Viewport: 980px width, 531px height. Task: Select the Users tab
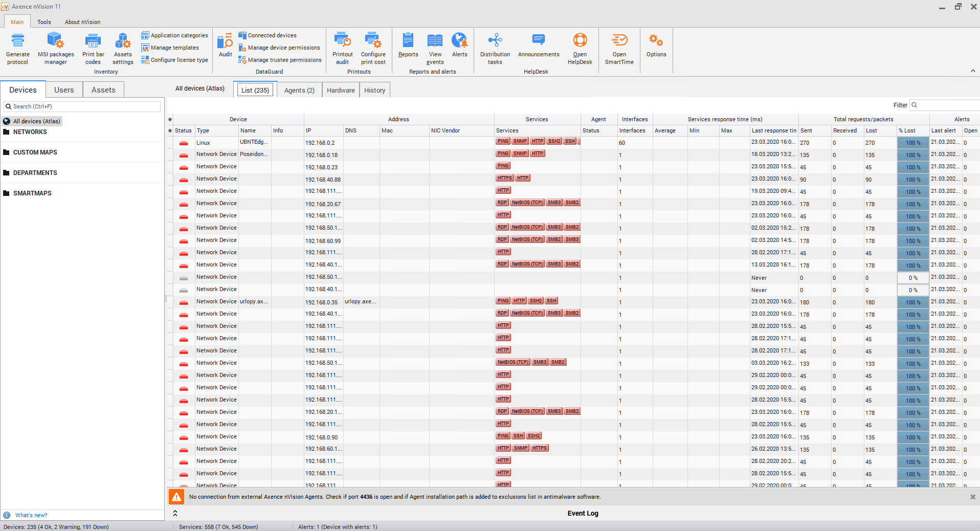[x=64, y=90]
